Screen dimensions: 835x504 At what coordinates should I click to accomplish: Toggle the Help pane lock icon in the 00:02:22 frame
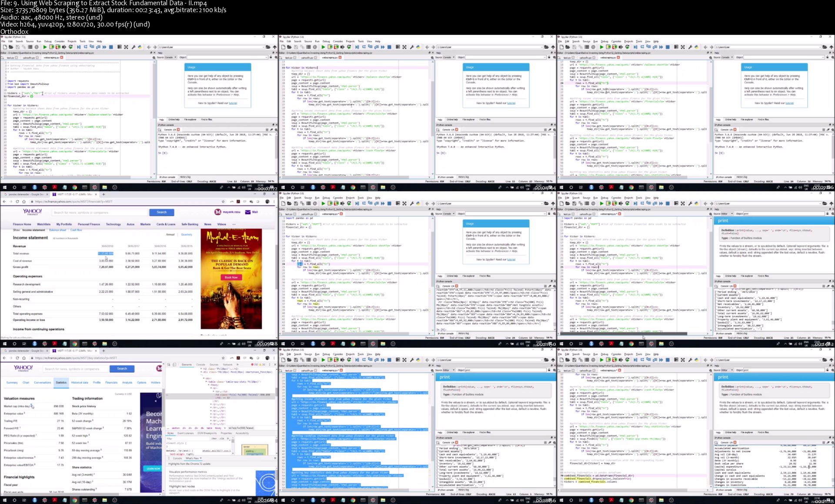pyautogui.click(x=271, y=57)
